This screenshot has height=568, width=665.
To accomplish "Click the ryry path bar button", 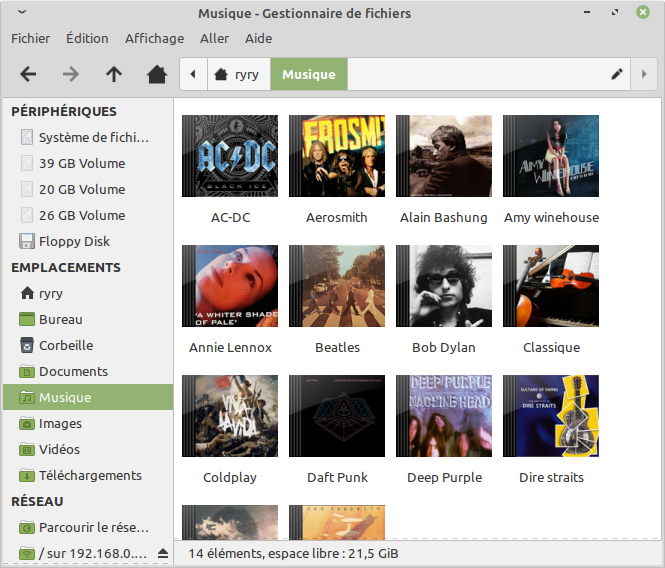I will click(237, 74).
